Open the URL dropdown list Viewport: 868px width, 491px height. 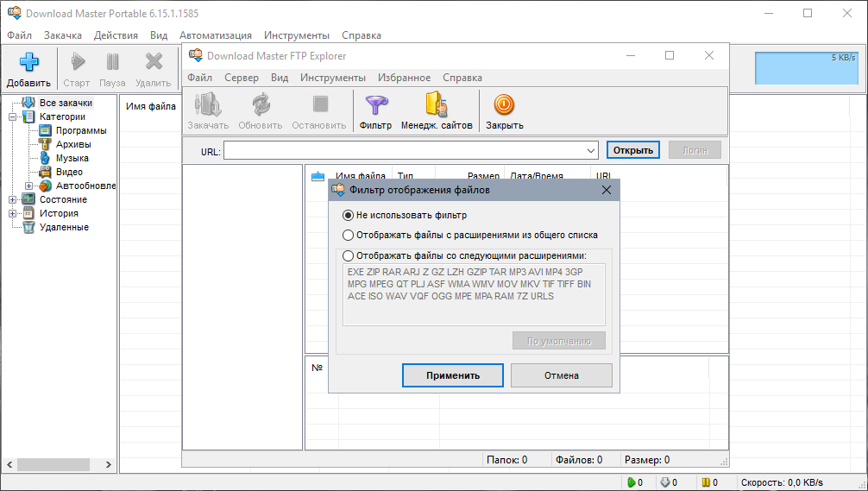pos(591,150)
